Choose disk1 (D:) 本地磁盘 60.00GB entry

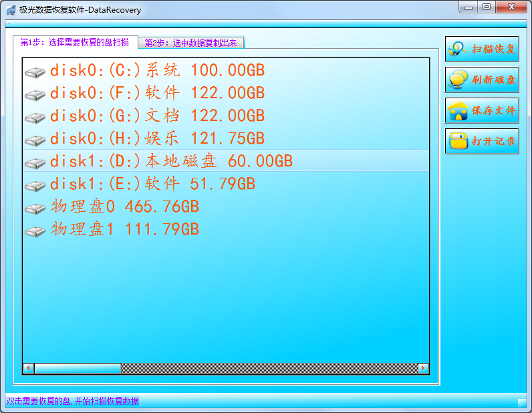click(x=171, y=161)
